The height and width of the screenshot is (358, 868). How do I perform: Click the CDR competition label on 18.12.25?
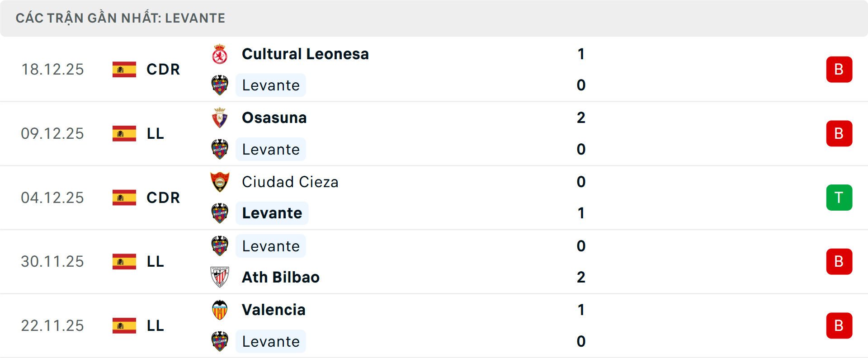click(163, 70)
